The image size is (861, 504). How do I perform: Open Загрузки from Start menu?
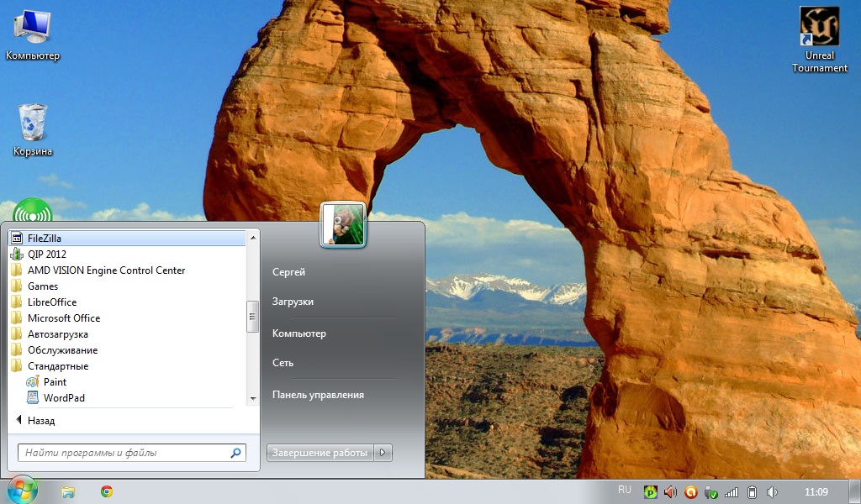(293, 302)
